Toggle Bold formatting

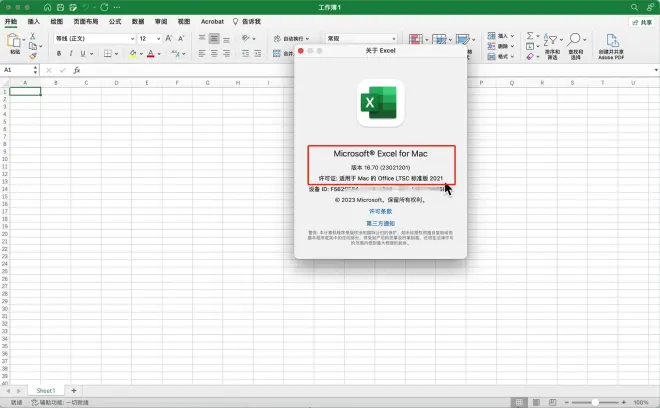coord(59,53)
